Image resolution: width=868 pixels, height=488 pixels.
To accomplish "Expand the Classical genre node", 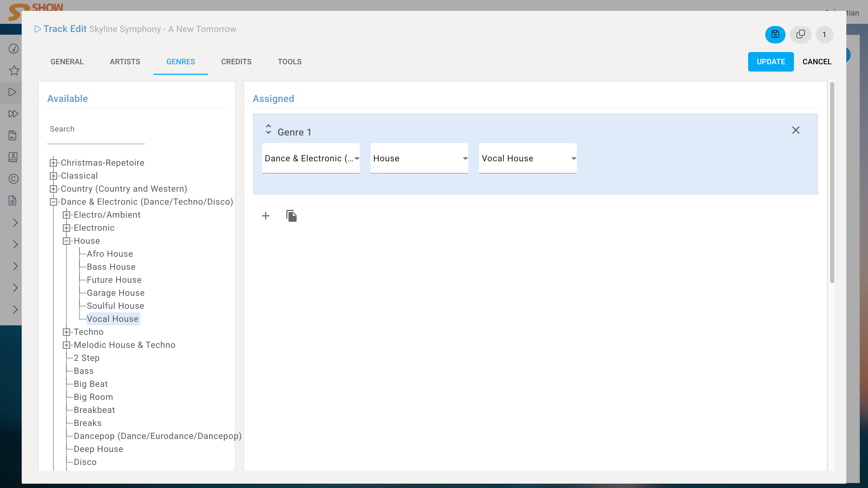I will pos(53,176).
